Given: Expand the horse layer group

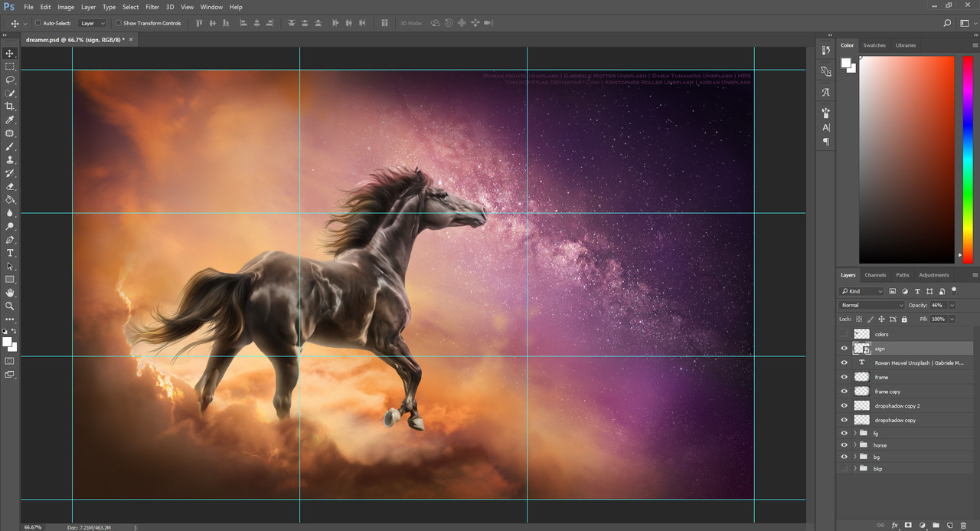Looking at the screenshot, I should point(854,444).
